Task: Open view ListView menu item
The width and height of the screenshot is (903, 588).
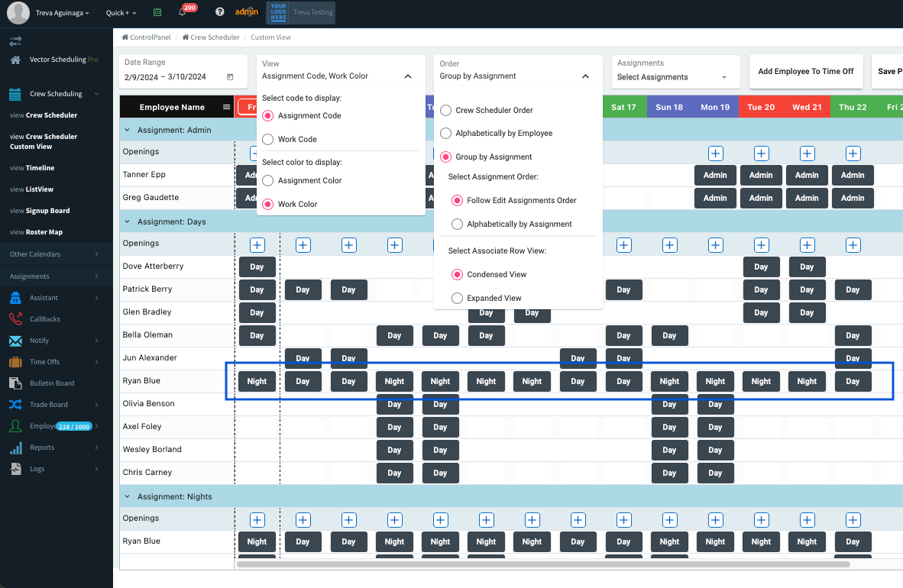Action: tap(31, 189)
